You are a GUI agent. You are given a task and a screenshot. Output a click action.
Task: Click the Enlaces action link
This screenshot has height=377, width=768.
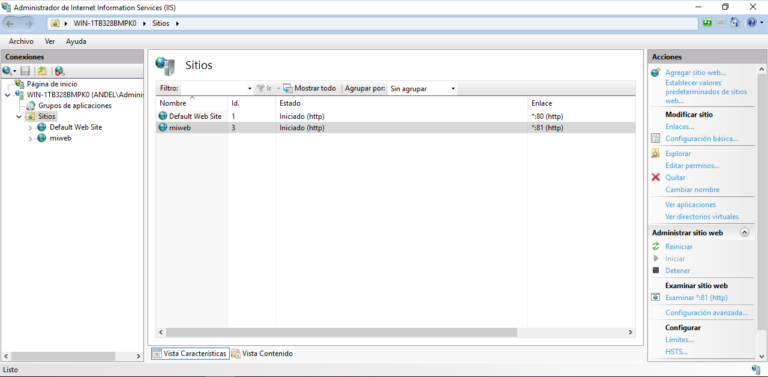pos(679,126)
